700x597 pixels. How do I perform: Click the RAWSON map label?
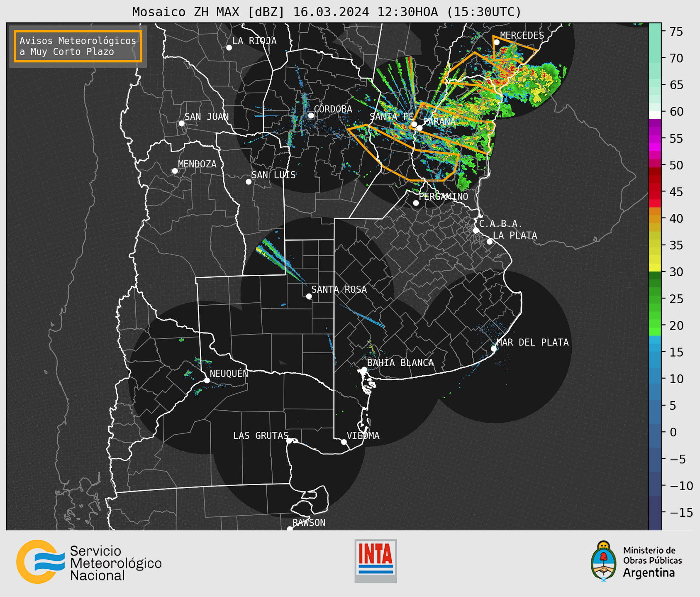pyautogui.click(x=309, y=523)
